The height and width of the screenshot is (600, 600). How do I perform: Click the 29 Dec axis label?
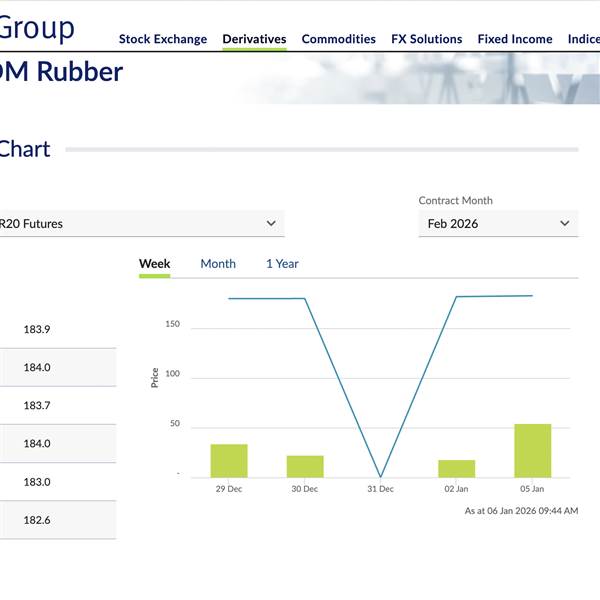coord(229,489)
